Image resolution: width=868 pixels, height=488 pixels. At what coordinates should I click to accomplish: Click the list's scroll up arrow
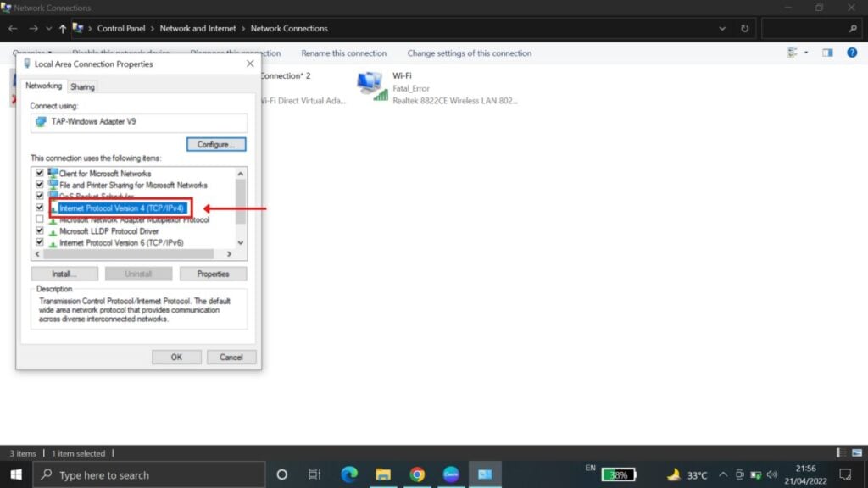[x=240, y=174]
